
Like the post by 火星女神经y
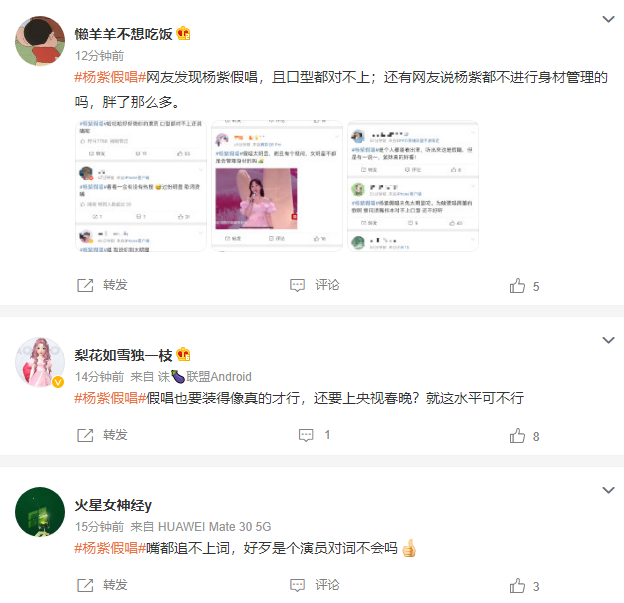click(x=524, y=586)
